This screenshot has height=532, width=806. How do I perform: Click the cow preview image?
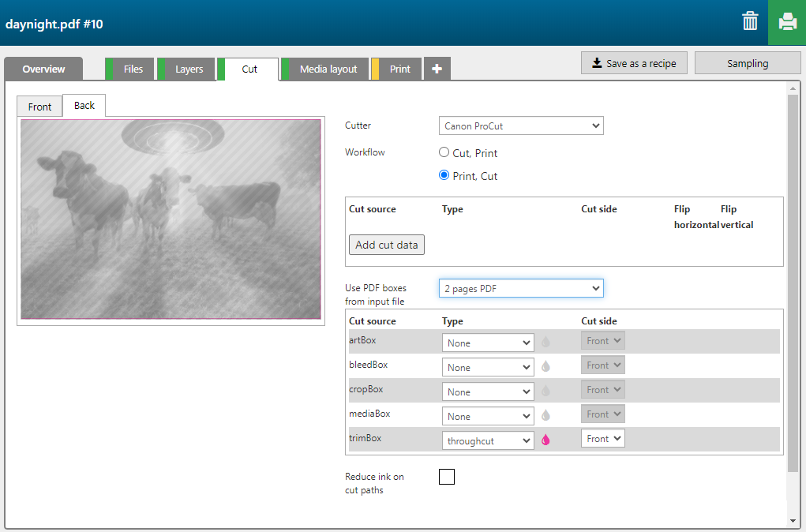171,219
